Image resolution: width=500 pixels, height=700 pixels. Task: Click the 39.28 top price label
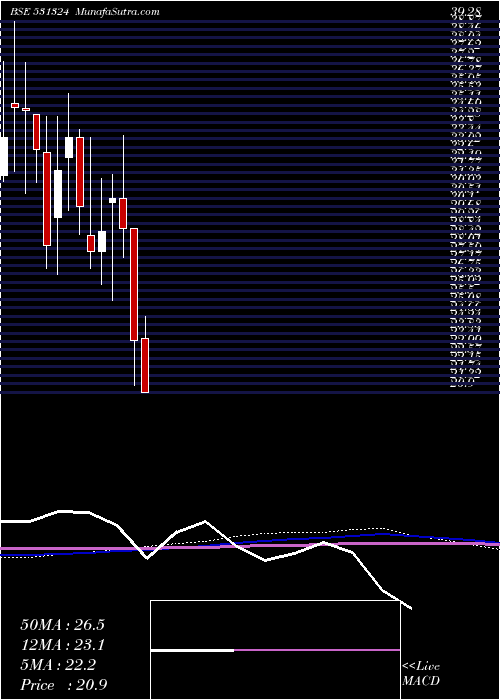(x=465, y=12)
